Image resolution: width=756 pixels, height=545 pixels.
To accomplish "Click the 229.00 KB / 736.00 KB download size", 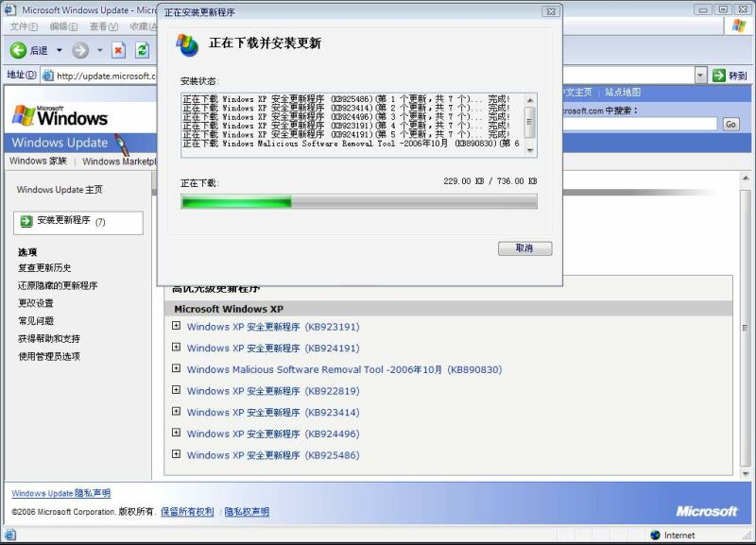I will [x=490, y=181].
